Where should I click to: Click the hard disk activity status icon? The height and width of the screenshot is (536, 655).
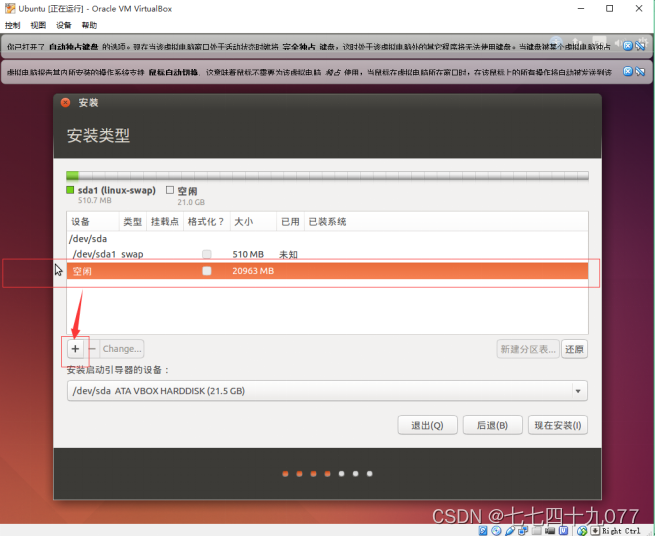[483, 531]
